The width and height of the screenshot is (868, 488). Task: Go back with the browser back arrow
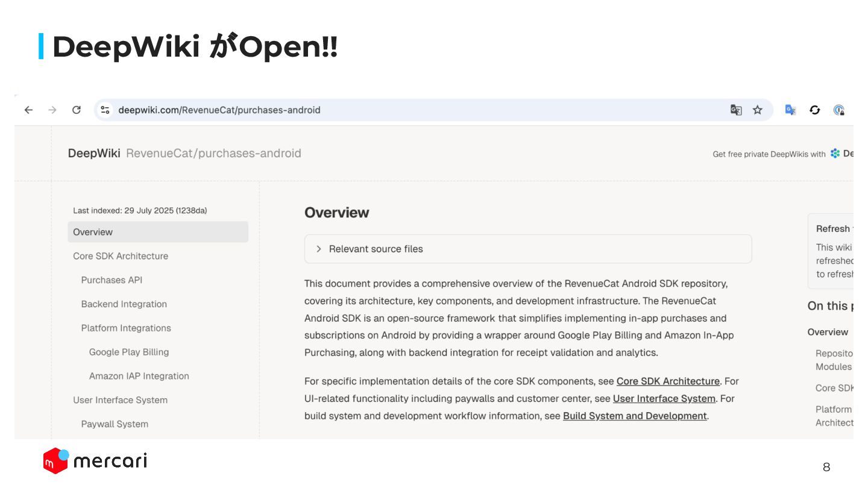28,110
